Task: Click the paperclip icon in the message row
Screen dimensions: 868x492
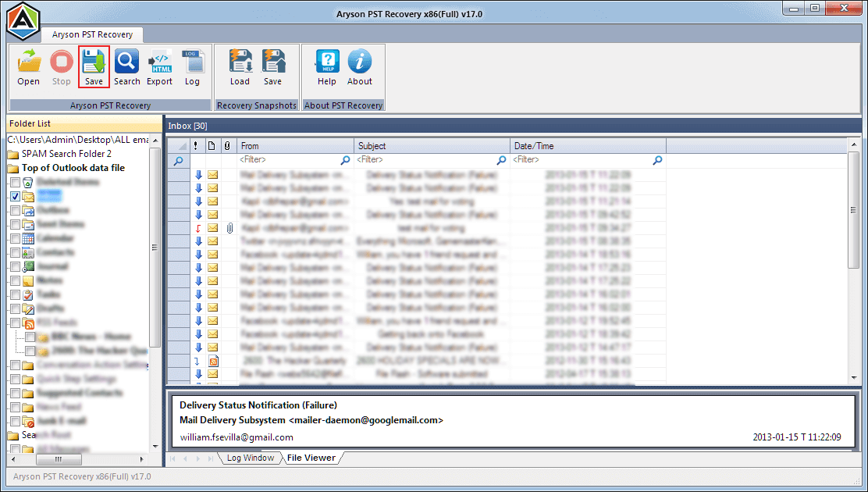Action: pos(229,228)
